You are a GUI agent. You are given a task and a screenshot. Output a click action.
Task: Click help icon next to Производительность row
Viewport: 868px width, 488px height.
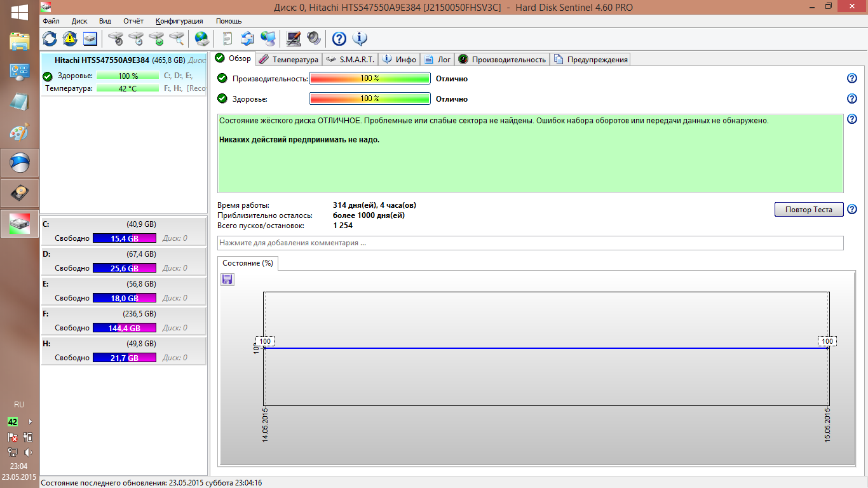(x=852, y=78)
